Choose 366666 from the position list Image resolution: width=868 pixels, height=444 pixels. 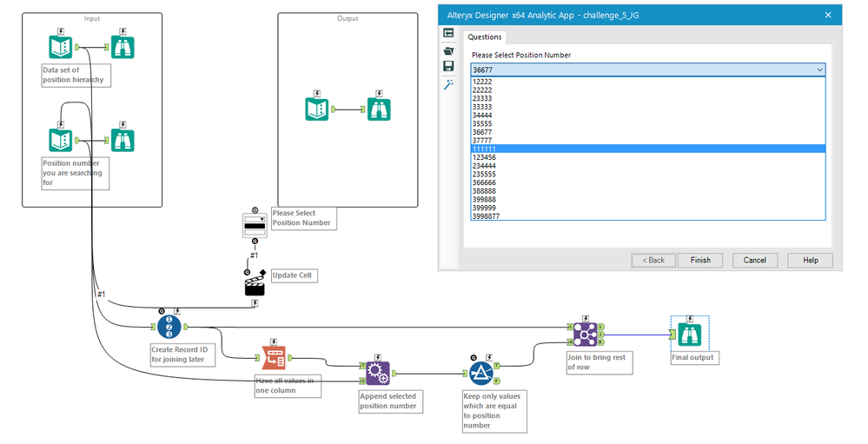(648, 182)
